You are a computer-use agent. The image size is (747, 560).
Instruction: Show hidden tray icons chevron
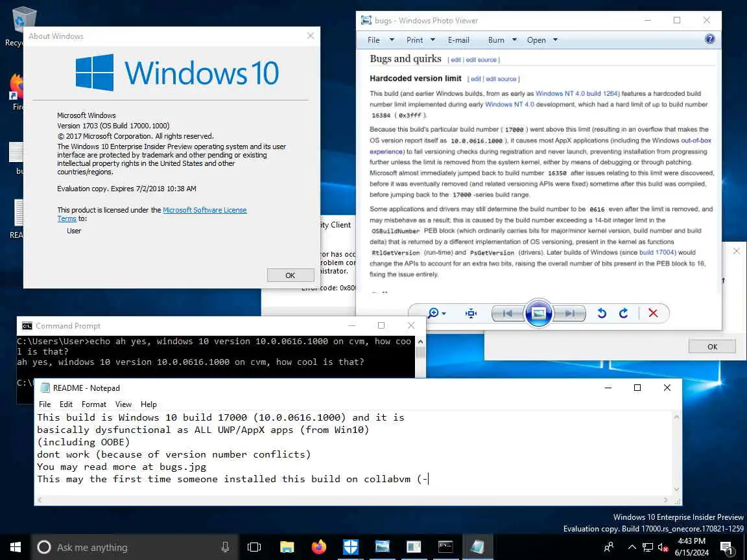pos(632,547)
